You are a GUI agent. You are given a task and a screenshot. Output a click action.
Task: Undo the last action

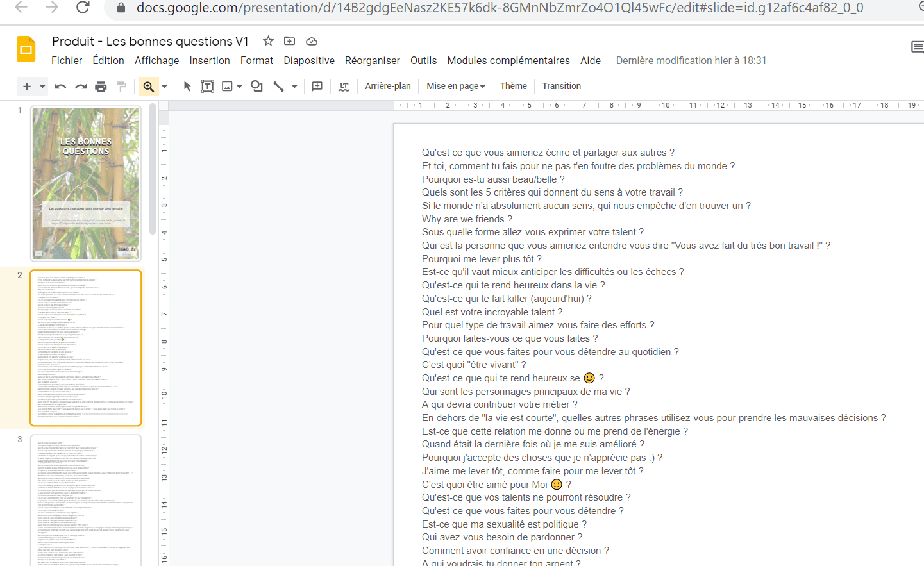60,86
